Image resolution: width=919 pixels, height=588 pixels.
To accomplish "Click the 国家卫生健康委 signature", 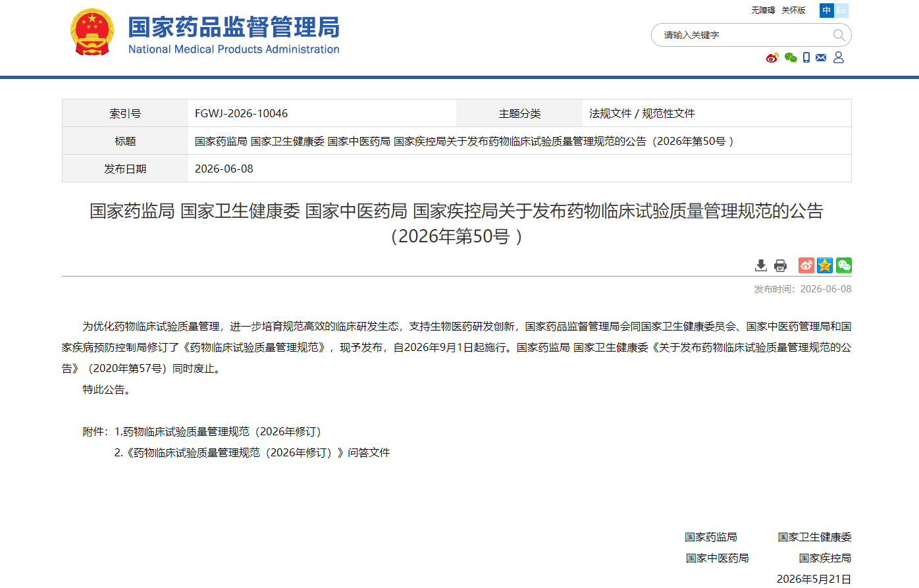I will coord(814,537).
